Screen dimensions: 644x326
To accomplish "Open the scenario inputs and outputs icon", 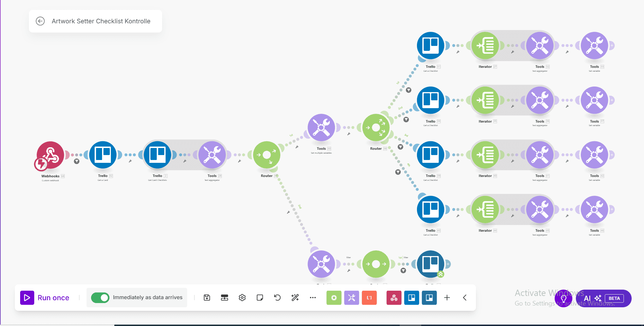I will point(225,298).
